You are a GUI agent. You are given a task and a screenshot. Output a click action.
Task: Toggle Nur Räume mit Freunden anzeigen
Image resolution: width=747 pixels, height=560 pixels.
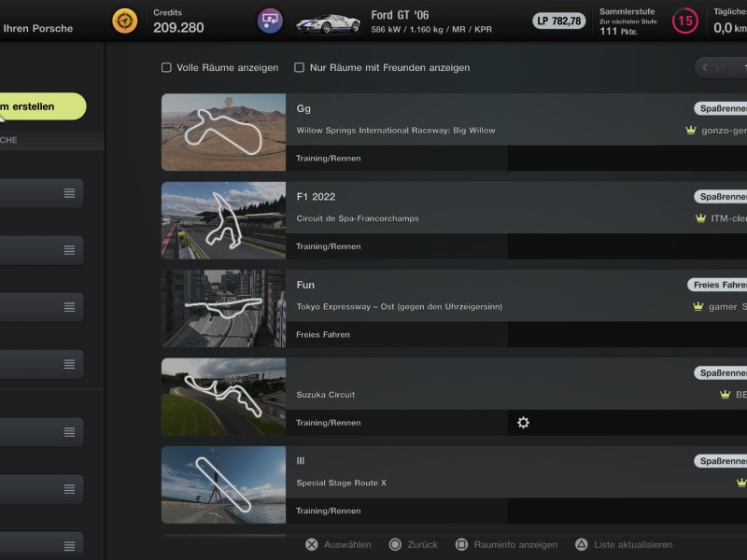[x=300, y=68]
